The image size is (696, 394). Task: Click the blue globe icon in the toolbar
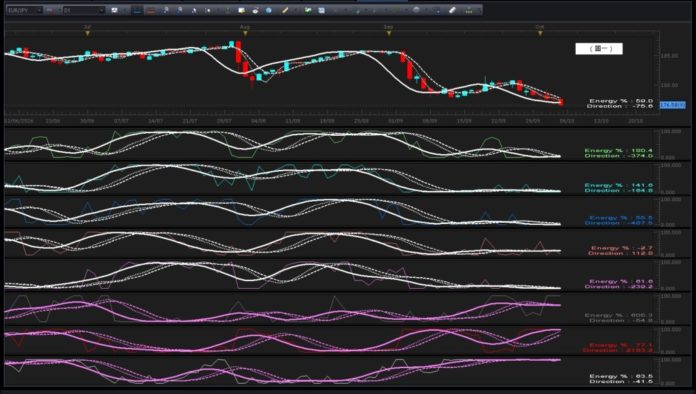269,10
